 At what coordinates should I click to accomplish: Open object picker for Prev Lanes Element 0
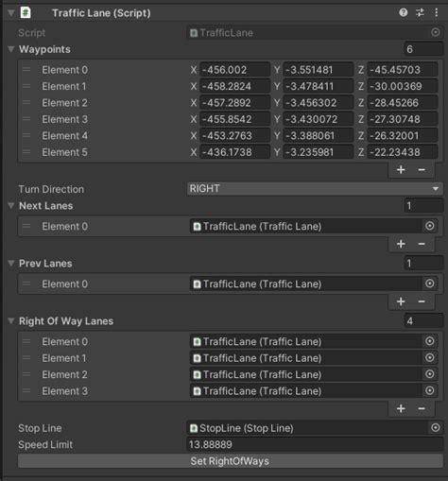coord(429,283)
